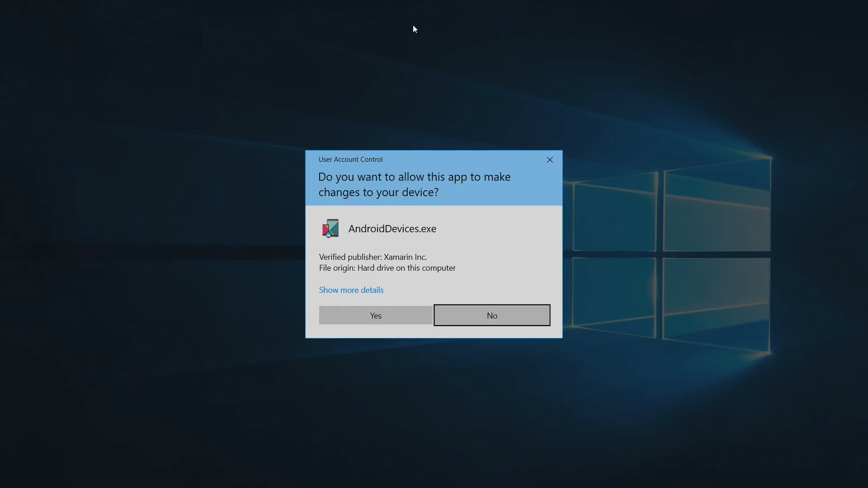Click the File origin label
Viewport: 868px width, 488px height.
[337, 268]
